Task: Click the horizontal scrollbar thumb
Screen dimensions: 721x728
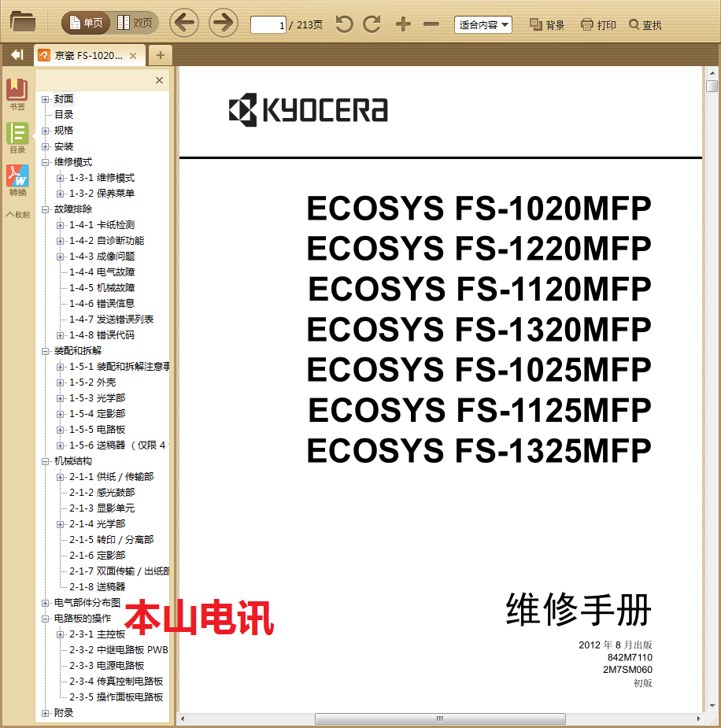Action: (x=440, y=719)
